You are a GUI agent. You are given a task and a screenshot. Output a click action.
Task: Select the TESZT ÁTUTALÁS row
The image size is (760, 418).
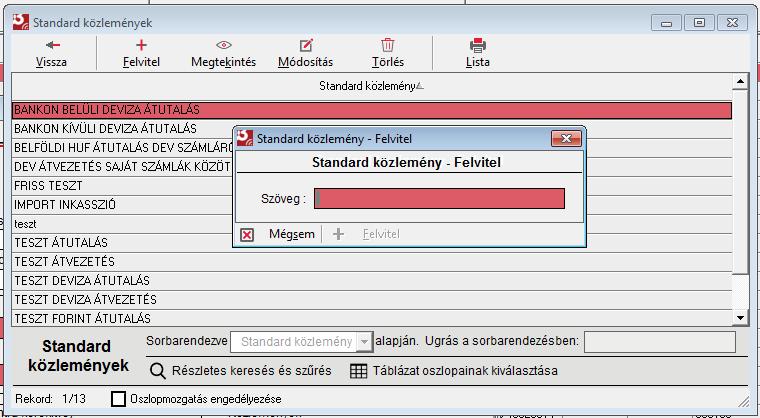(372, 242)
